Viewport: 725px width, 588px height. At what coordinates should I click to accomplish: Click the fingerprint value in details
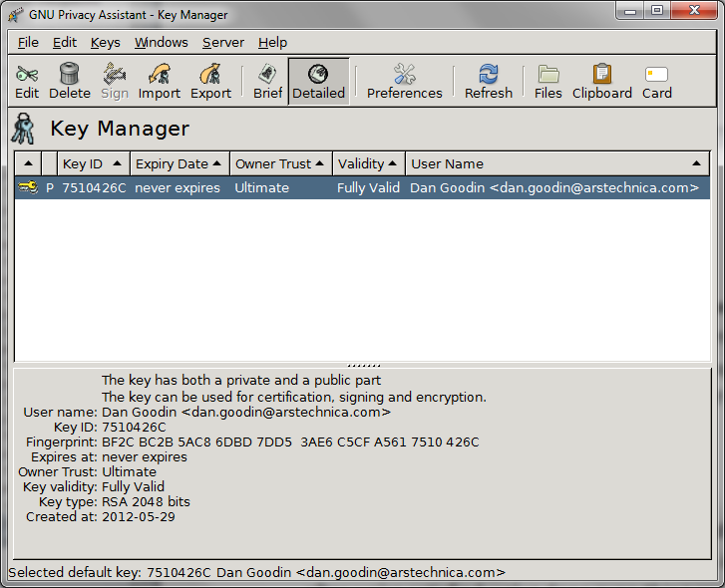[x=290, y=442]
